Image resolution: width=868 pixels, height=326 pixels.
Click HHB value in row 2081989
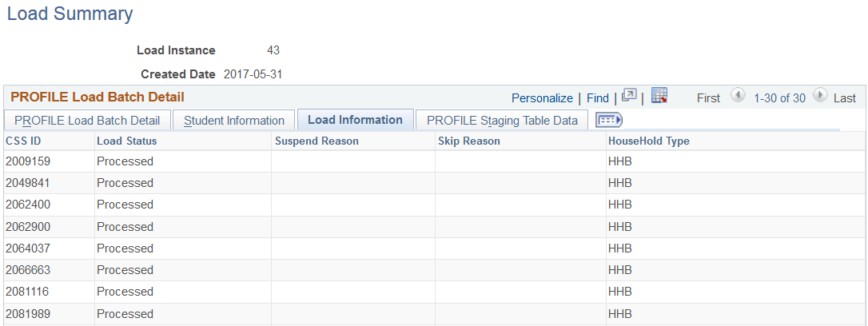[x=620, y=314]
